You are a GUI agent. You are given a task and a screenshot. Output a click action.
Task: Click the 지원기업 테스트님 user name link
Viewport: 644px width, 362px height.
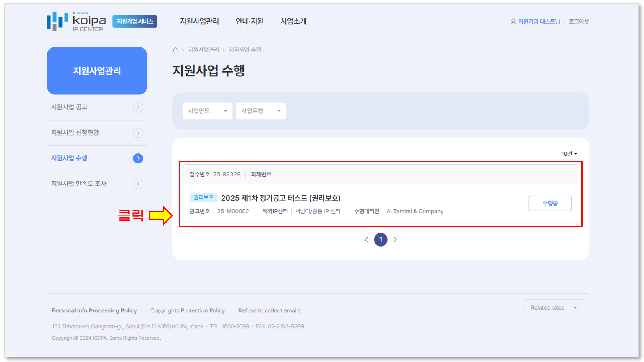539,21
